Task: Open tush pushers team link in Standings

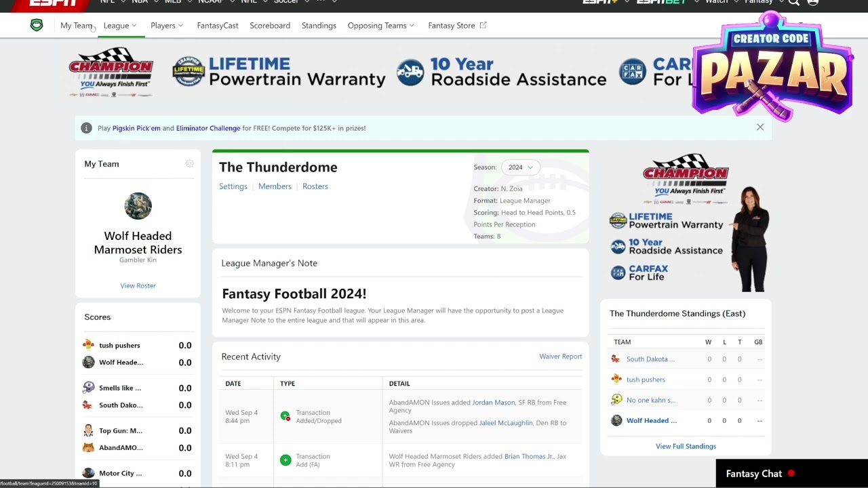Action: (x=646, y=380)
